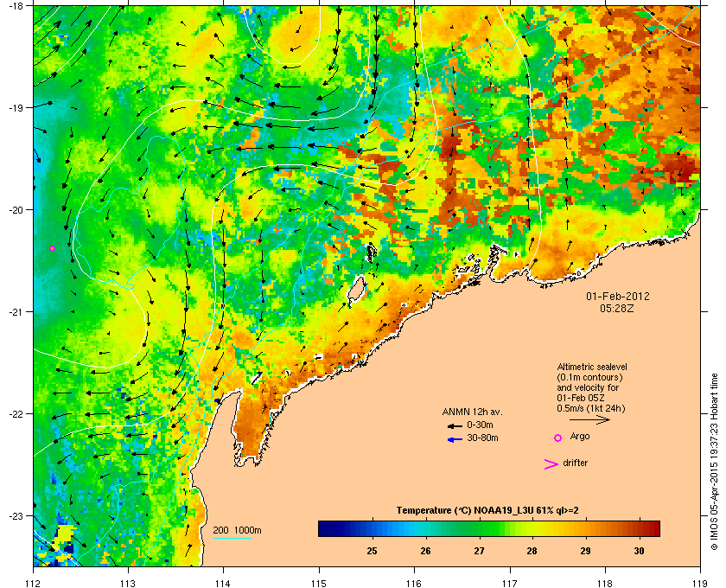Image resolution: width=726 pixels, height=588 pixels.
Task: Click the time label 05:28Z
Action: point(617,308)
